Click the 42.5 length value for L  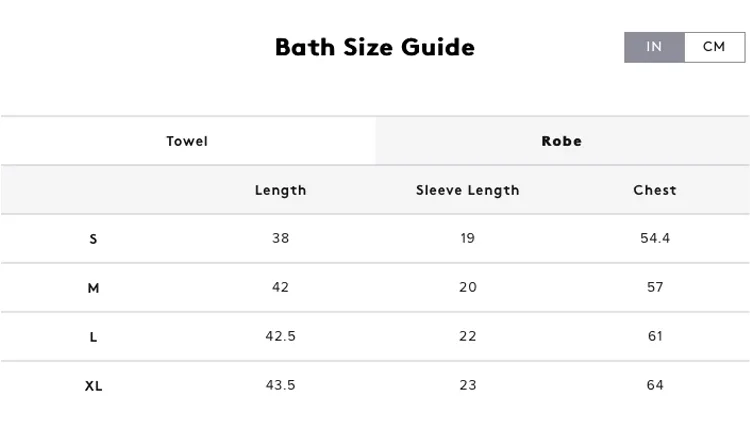point(280,336)
